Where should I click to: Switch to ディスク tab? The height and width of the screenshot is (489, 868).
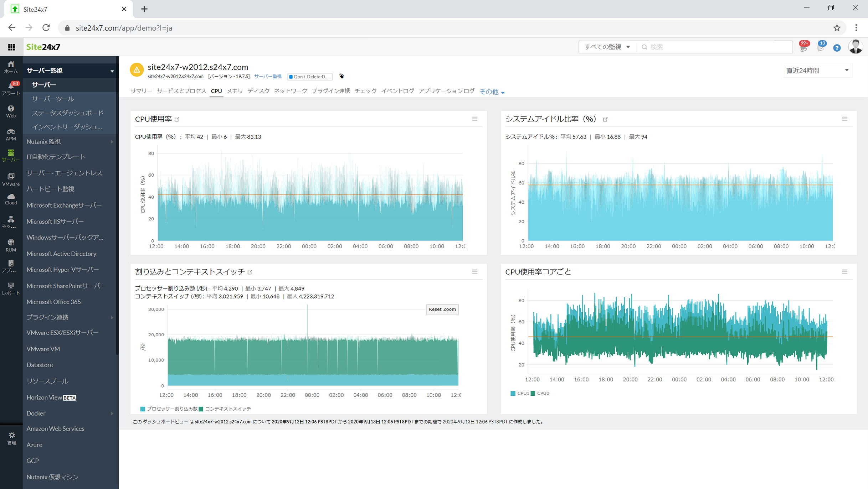pos(258,91)
